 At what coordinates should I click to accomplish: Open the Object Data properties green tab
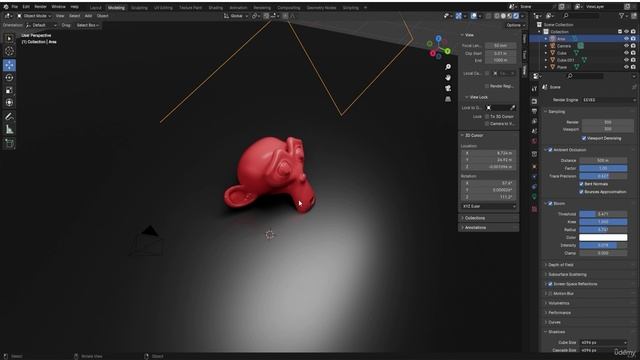point(534,197)
